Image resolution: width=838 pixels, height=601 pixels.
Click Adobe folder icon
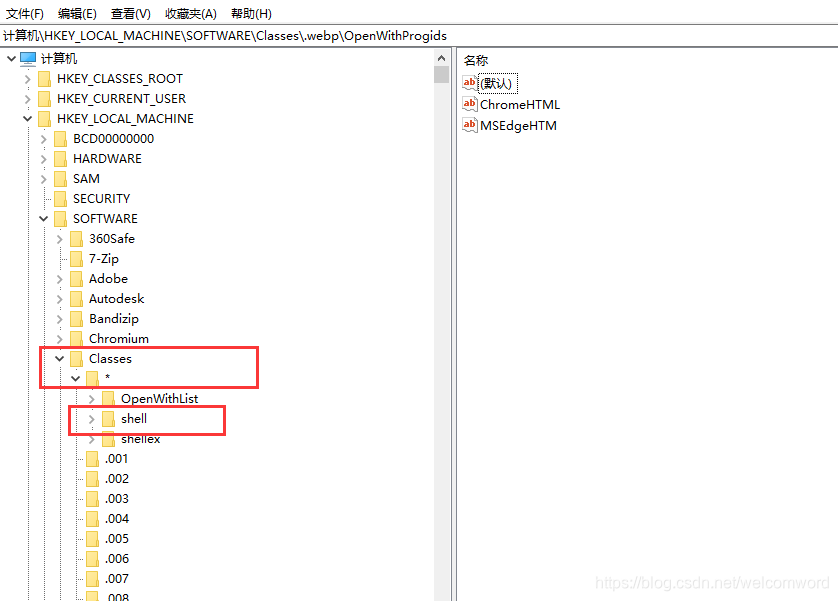(x=76, y=279)
